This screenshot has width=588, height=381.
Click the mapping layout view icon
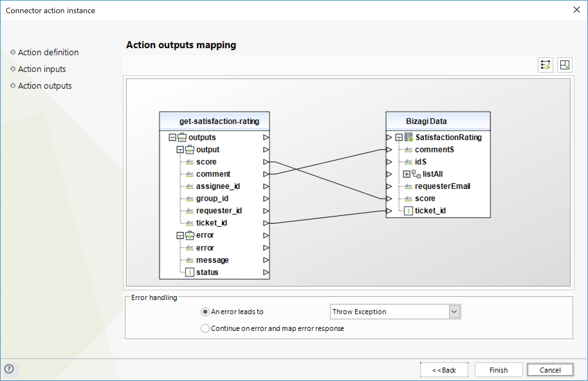[565, 65]
